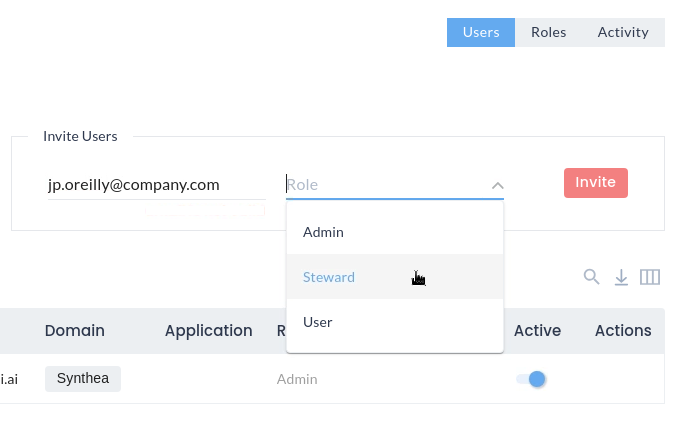Click the Admin role cell in the row

[x=297, y=379]
